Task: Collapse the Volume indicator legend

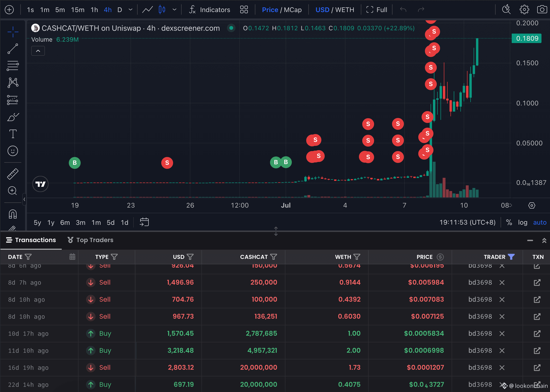Action: pyautogui.click(x=38, y=51)
